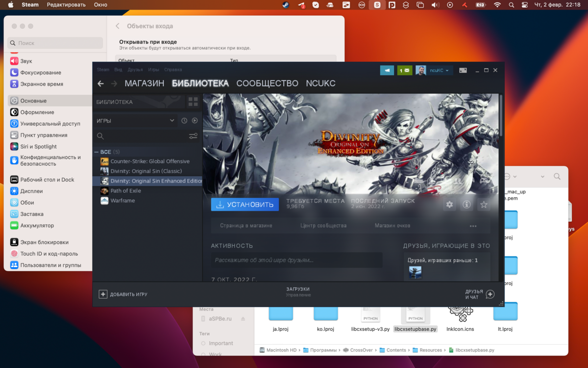
Task: Click ДОБАВИТЬ ИГРУ button
Action: click(123, 294)
